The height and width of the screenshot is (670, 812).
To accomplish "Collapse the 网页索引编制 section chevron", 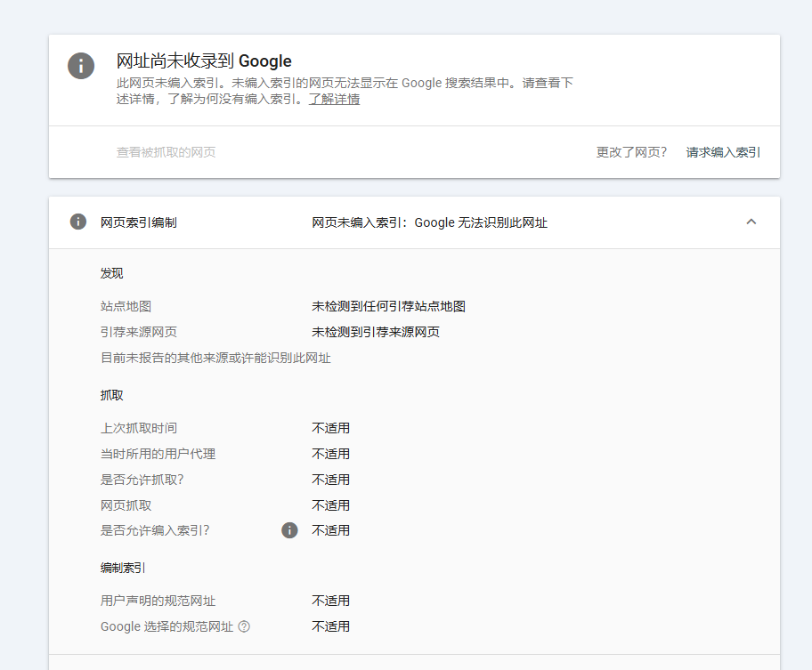I will click(751, 222).
